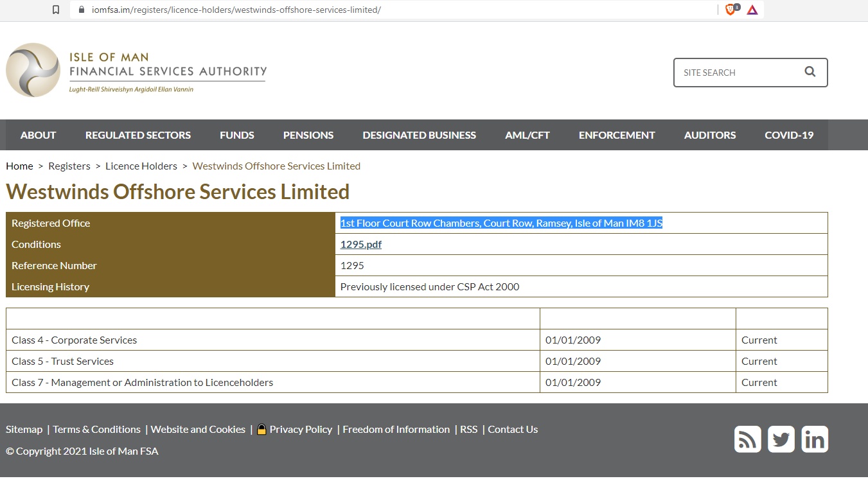Open the Privacy Policy footer link
The image size is (868, 490).
pyautogui.click(x=301, y=429)
